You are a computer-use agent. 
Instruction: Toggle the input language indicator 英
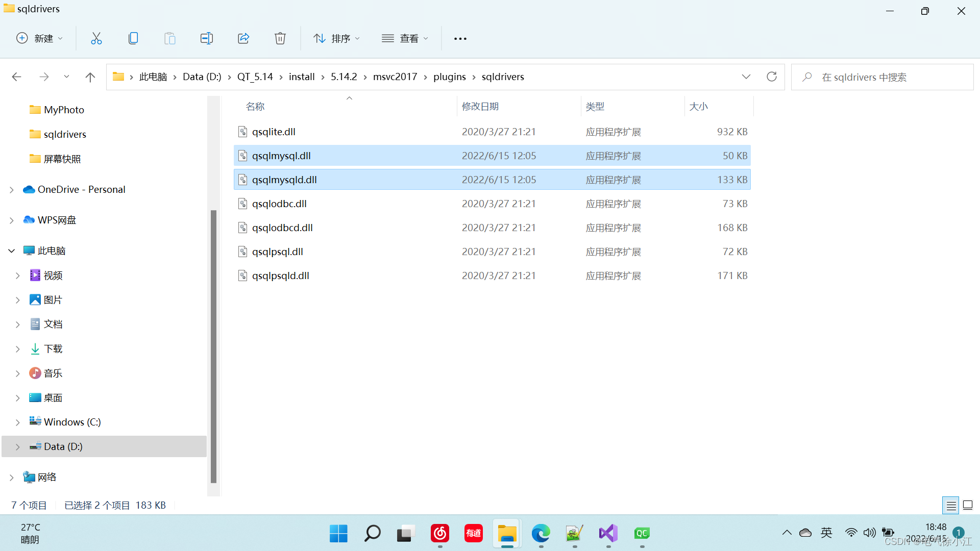(x=826, y=533)
